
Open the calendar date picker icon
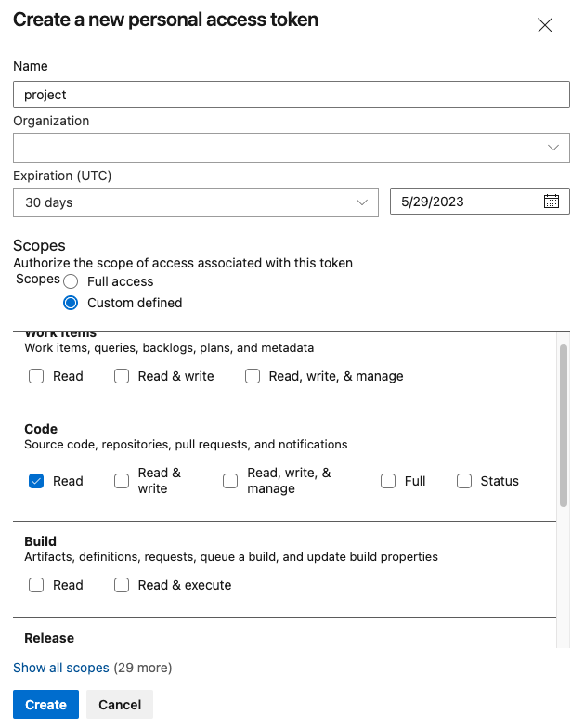click(x=551, y=201)
